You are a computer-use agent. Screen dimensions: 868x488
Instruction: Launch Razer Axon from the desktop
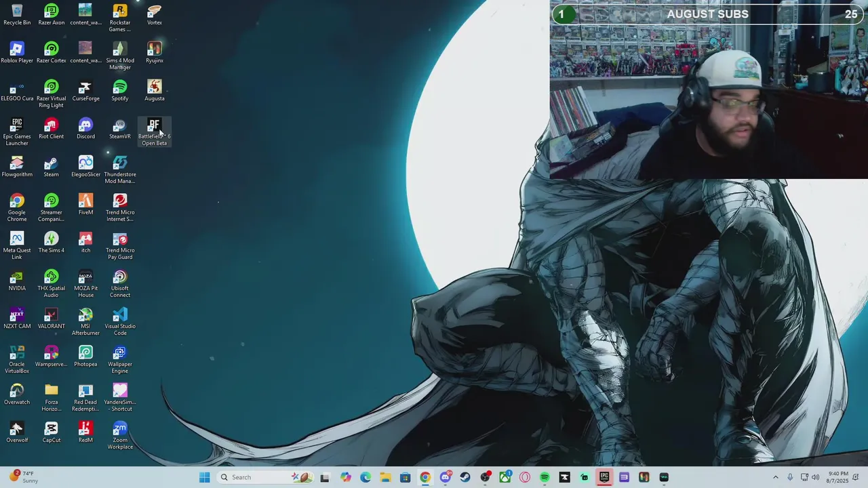pos(52,15)
